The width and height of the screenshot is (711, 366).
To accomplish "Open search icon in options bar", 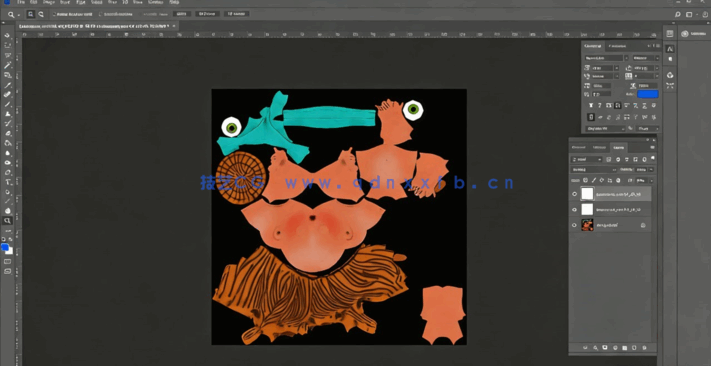I will click(x=677, y=15).
